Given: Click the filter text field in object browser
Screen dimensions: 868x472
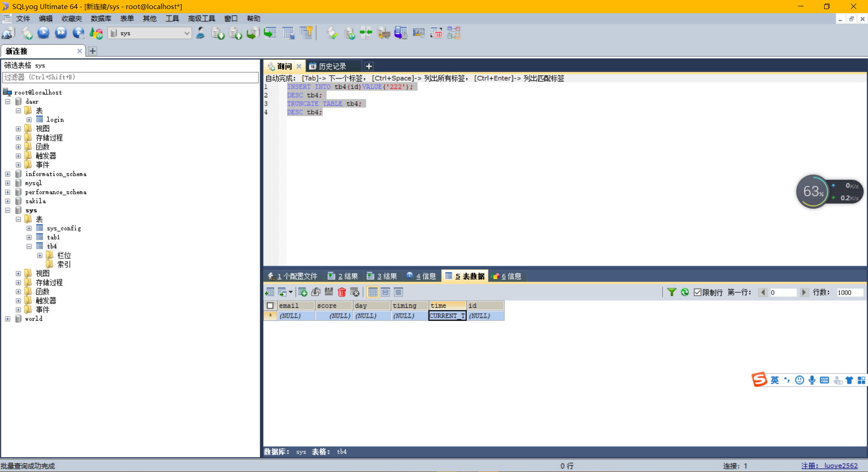Looking at the screenshot, I should click(130, 77).
